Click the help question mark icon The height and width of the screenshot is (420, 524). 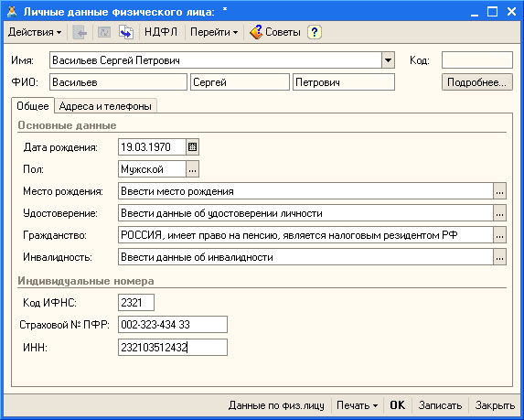click(315, 32)
